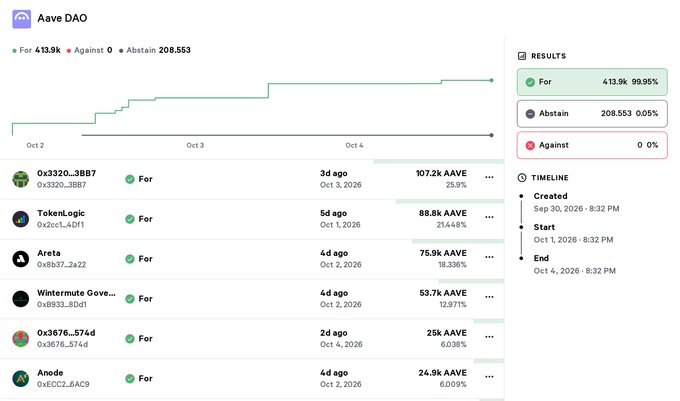Click the Results chart icon
Screen dimensions: 680x401
click(522, 56)
